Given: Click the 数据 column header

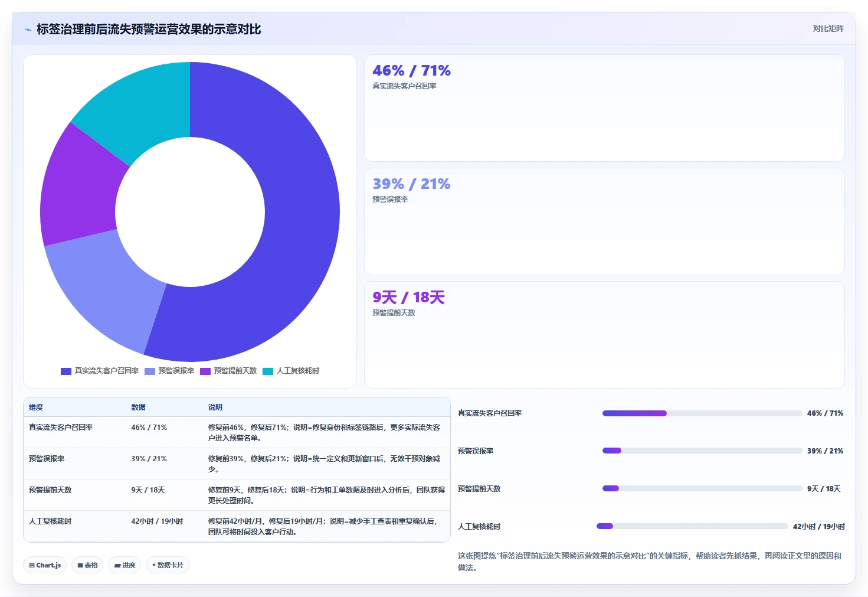Looking at the screenshot, I should tap(138, 407).
